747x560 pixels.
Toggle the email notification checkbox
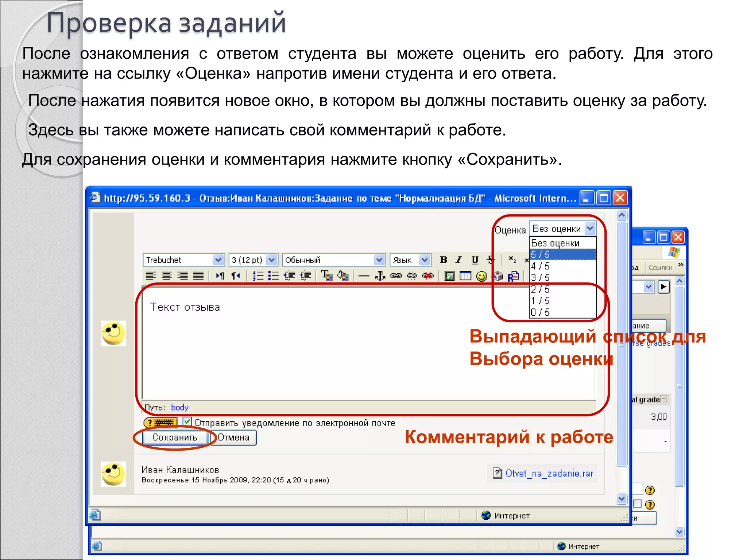pos(187,421)
